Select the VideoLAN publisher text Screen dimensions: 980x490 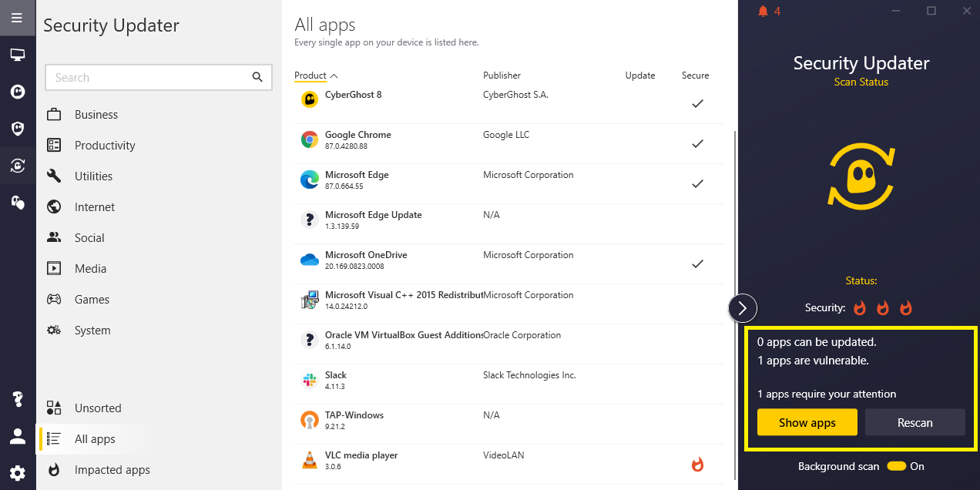coord(503,455)
